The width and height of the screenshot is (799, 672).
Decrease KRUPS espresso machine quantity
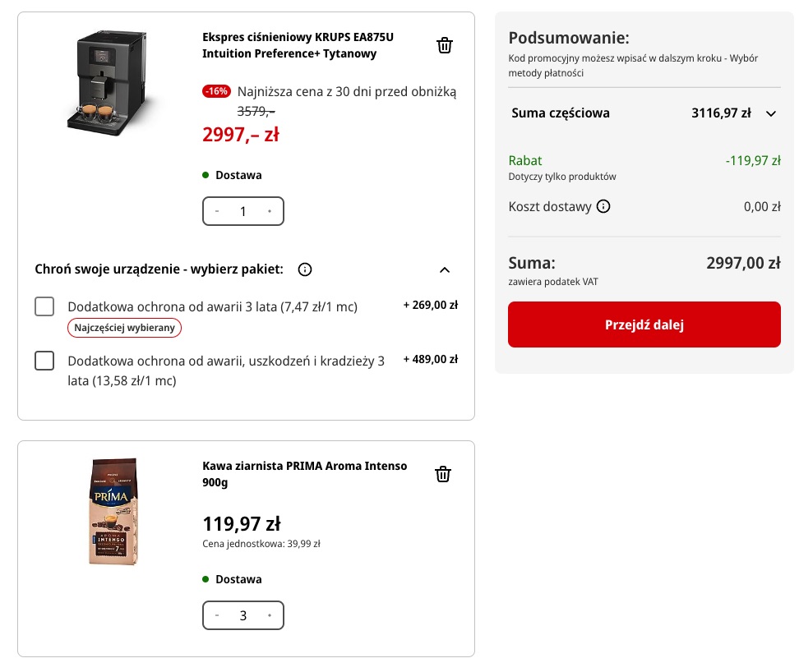tap(217, 211)
